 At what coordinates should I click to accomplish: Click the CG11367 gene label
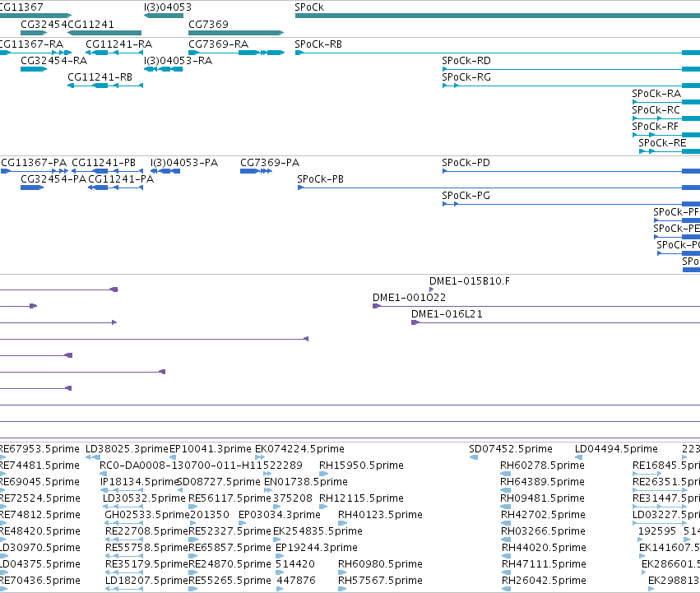click(x=21, y=7)
